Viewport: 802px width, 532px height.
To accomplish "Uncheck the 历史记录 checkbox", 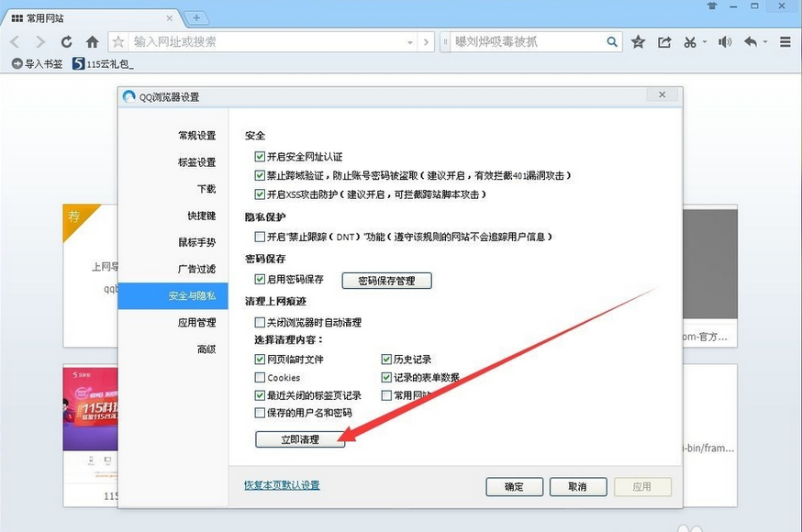I will point(386,360).
